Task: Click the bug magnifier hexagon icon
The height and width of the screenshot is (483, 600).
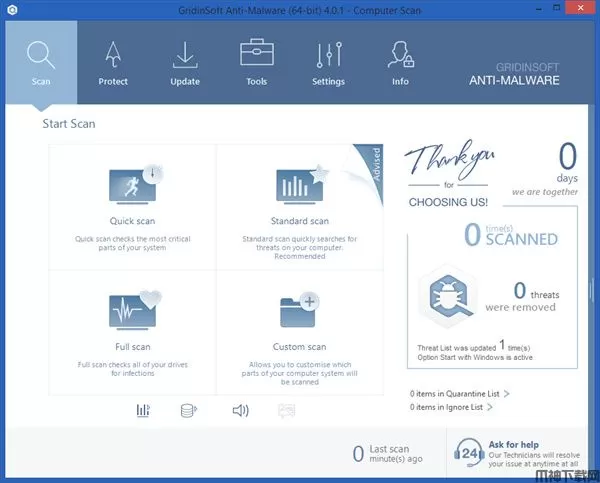Action: pos(448,296)
